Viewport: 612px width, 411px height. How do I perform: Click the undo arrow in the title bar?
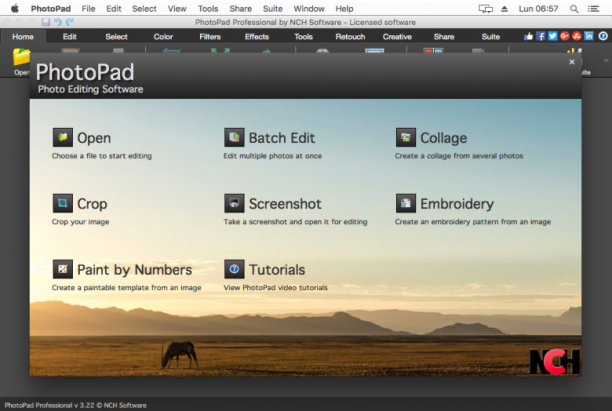point(58,22)
